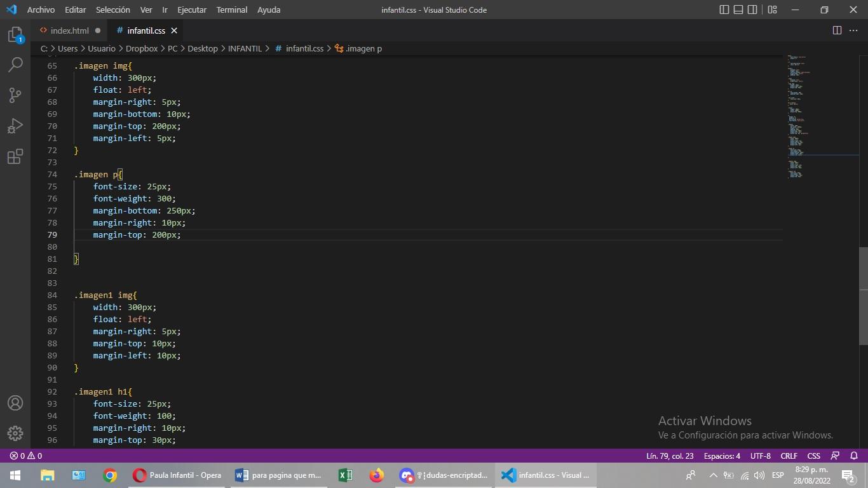The height and width of the screenshot is (488, 868).
Task: Click the feedback icon in status bar
Action: (x=836, y=456)
